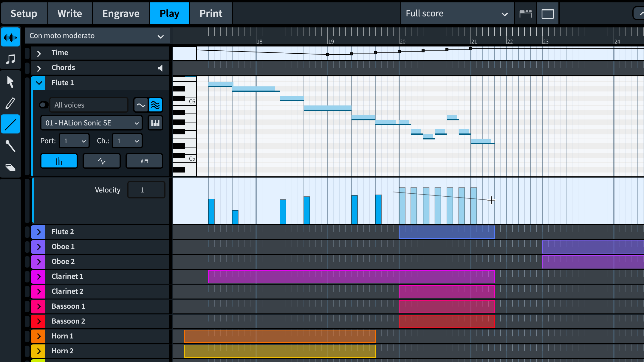Expand the Clarinet 2 track
The image size is (644, 362).
(x=38, y=291)
